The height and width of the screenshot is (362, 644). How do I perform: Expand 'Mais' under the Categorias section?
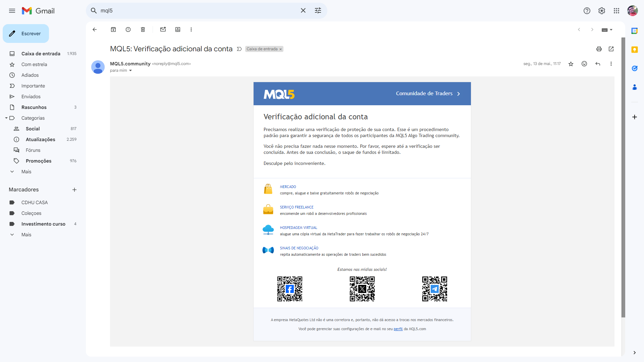[x=26, y=172]
